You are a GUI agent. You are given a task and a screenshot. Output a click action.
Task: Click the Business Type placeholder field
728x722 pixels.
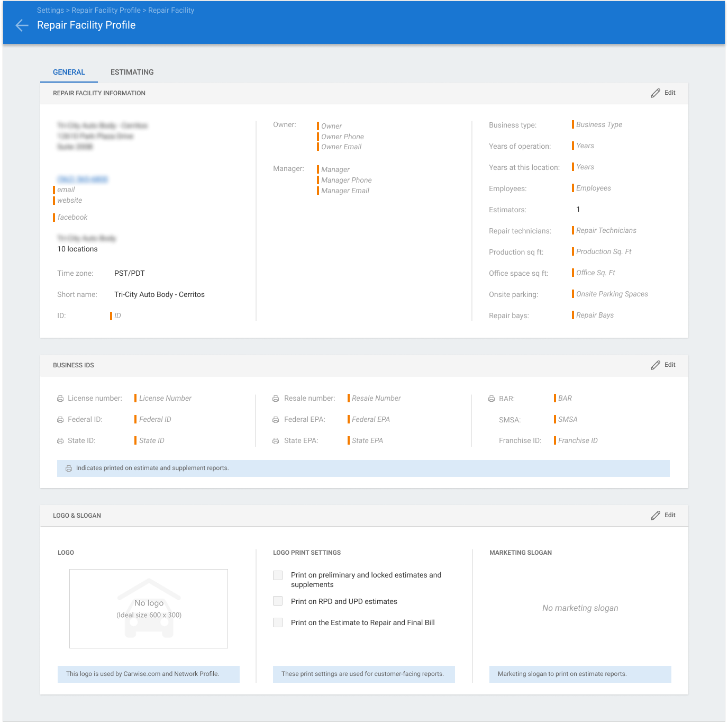pyautogui.click(x=599, y=125)
